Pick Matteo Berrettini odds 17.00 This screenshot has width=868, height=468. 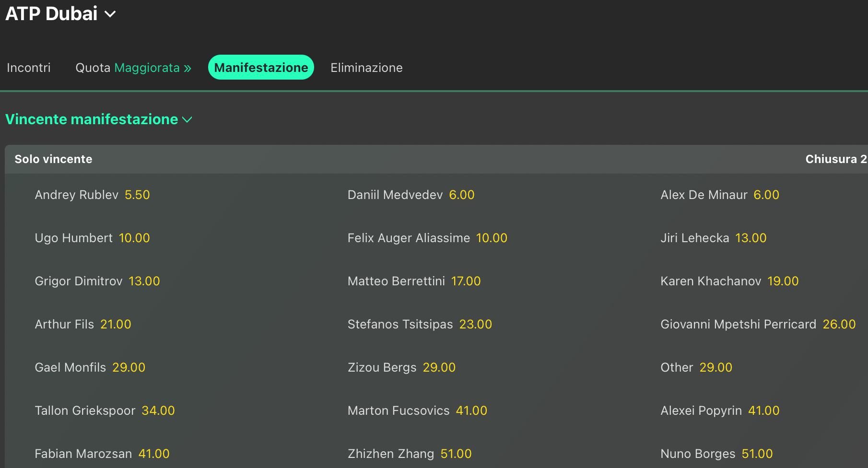coord(466,281)
